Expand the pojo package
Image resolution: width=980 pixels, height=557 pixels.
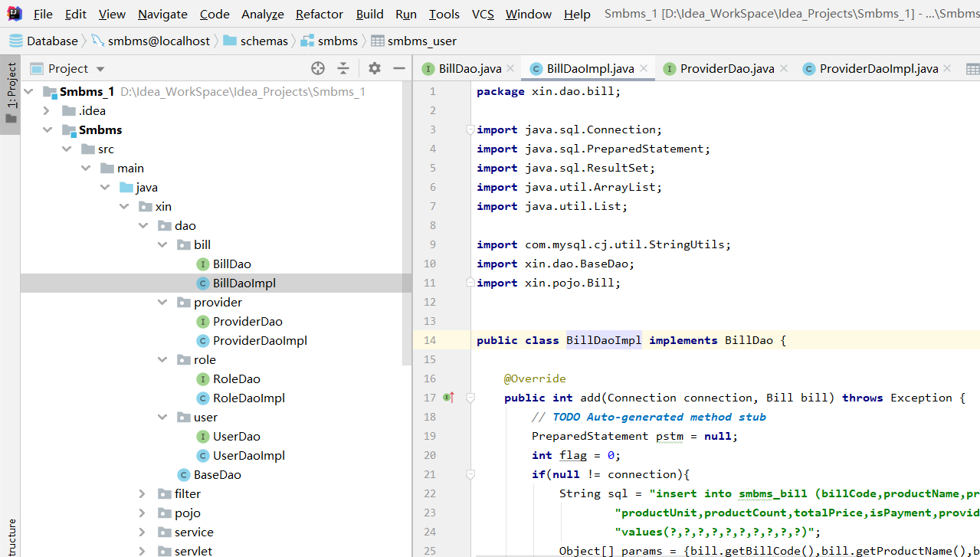point(143,513)
